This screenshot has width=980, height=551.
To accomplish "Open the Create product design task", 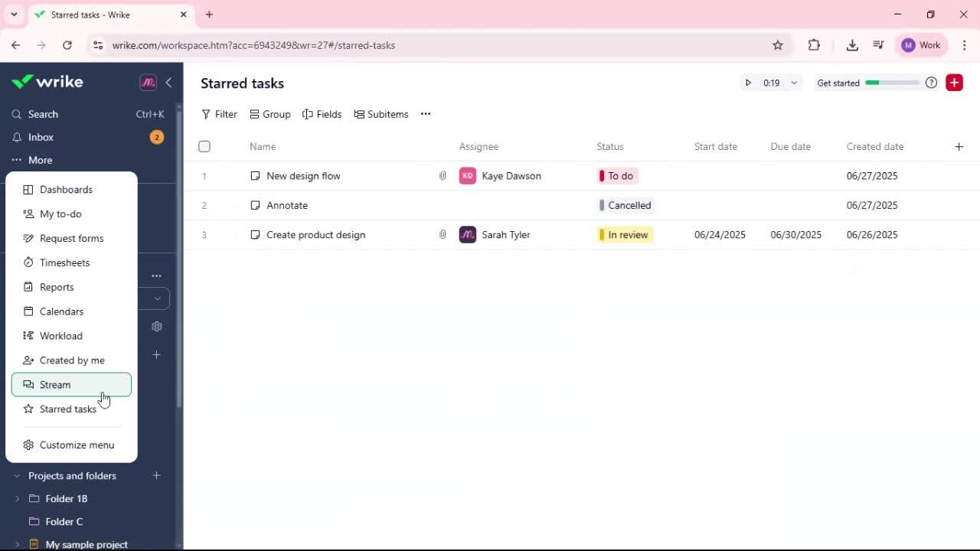I will (315, 235).
